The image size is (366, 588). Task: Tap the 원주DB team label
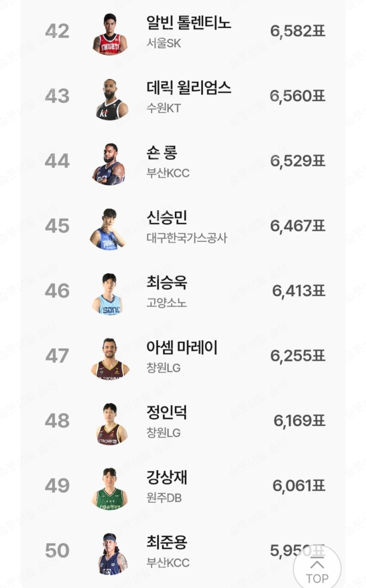[164, 498]
